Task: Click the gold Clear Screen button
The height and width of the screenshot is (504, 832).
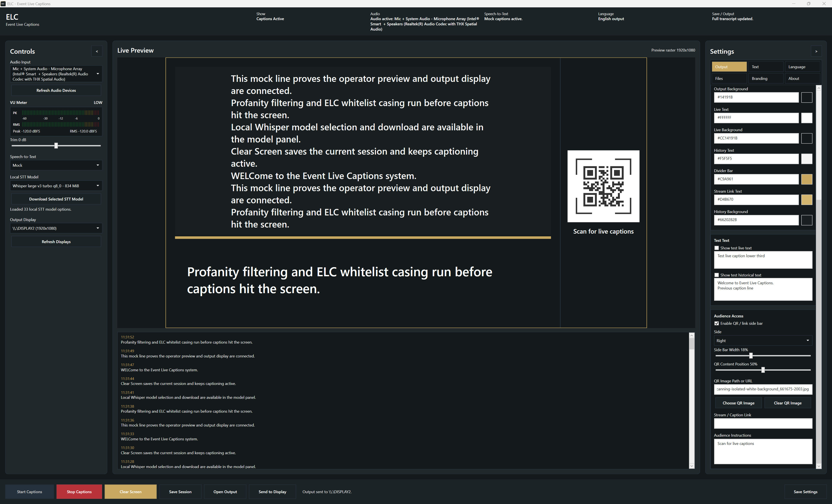Action: click(x=130, y=492)
